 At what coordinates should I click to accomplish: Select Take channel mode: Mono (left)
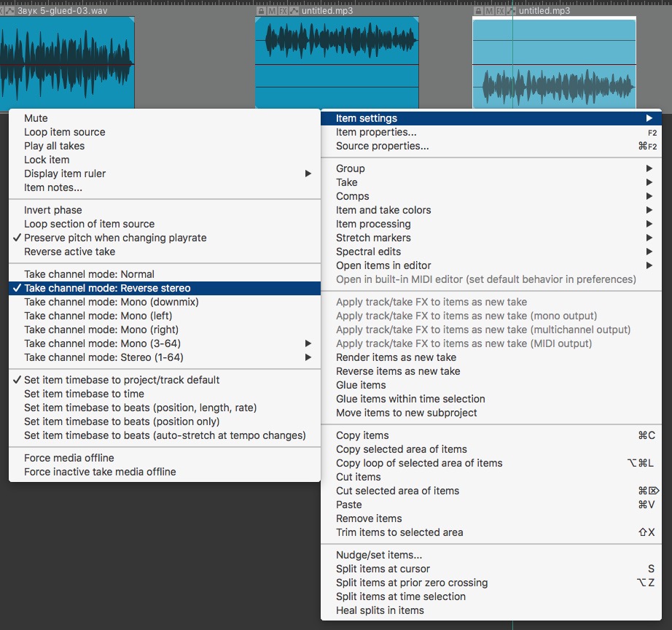pyautogui.click(x=165, y=316)
